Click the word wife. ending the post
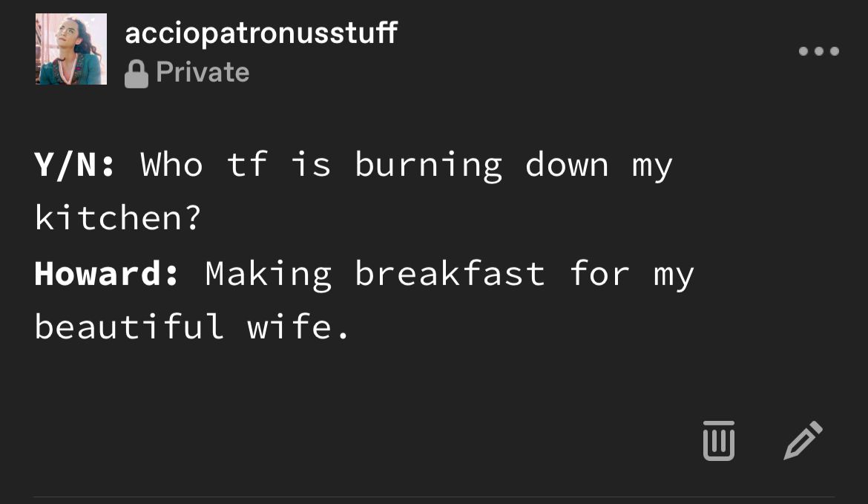Viewport: 868px width, 504px height. [x=297, y=326]
